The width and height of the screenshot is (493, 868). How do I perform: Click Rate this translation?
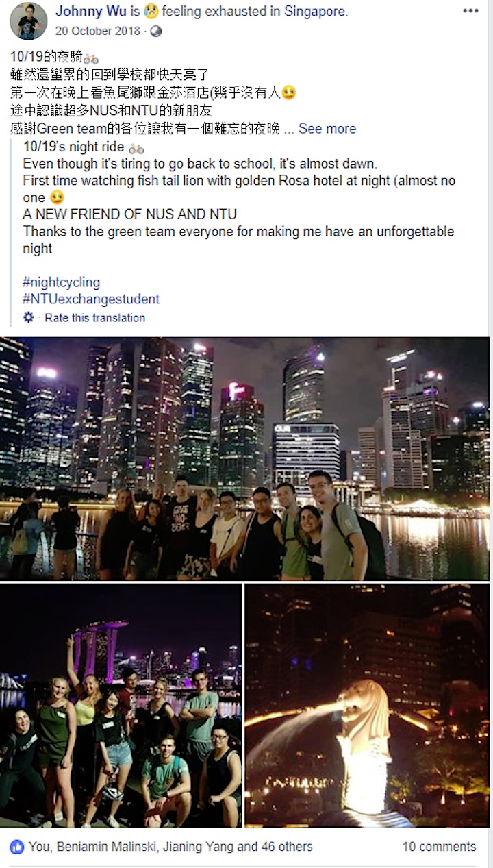(95, 317)
